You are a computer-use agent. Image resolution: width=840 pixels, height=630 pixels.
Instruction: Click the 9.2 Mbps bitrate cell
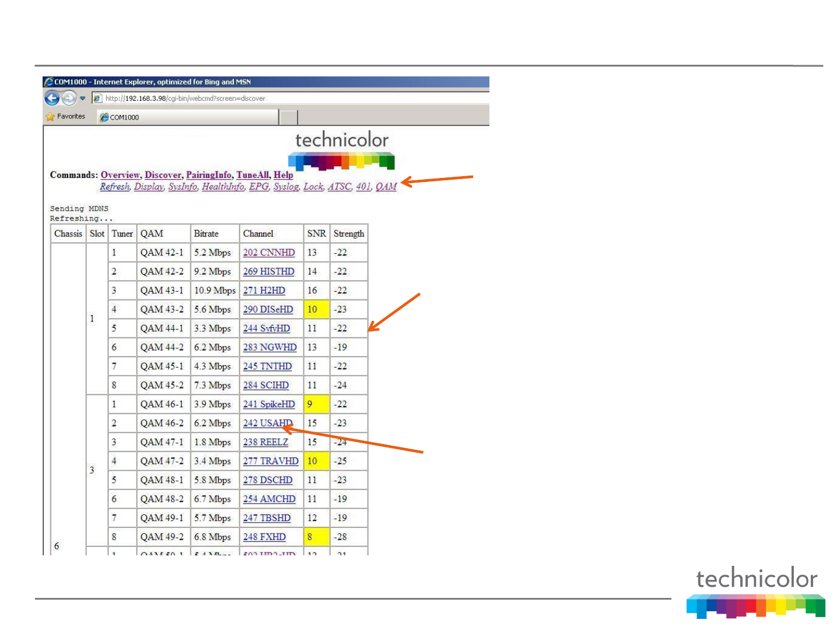coord(215,271)
